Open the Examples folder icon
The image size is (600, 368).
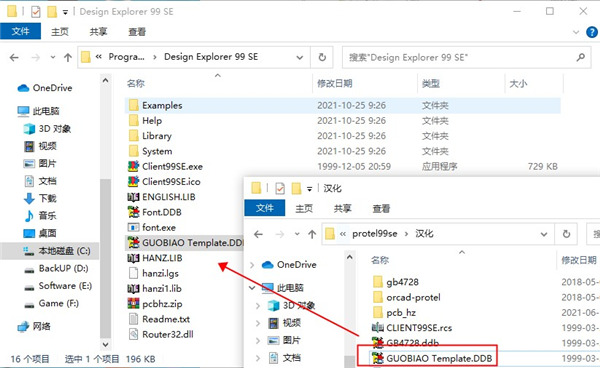coord(134,105)
